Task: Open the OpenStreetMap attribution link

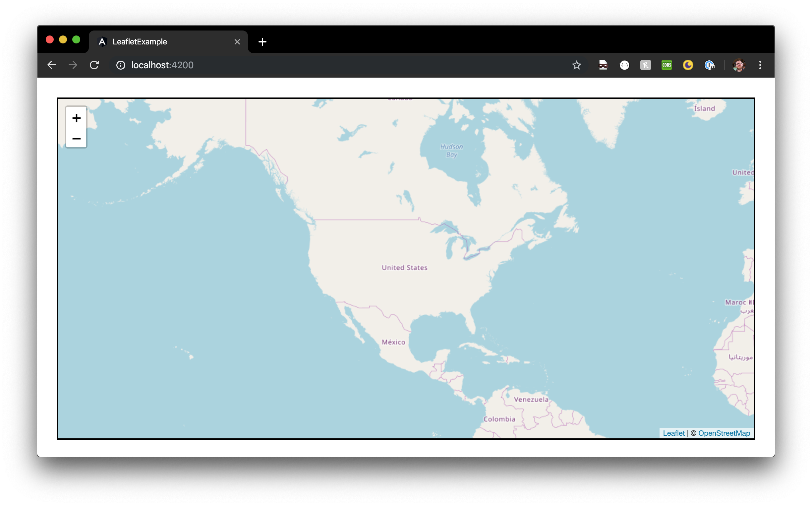Action: pyautogui.click(x=724, y=433)
